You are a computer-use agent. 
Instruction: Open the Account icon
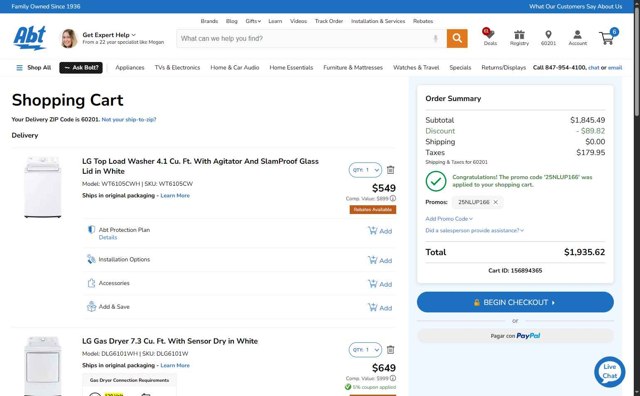[x=578, y=37]
